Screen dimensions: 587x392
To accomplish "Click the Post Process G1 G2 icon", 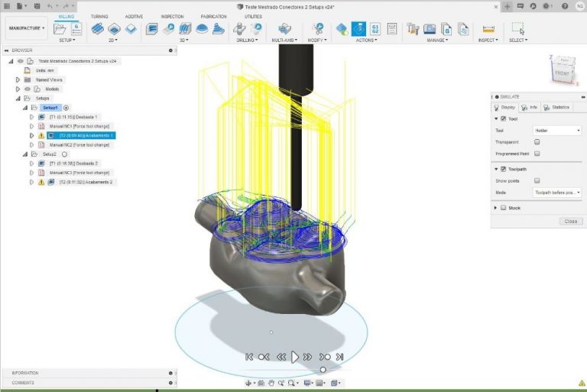I will click(375, 29).
